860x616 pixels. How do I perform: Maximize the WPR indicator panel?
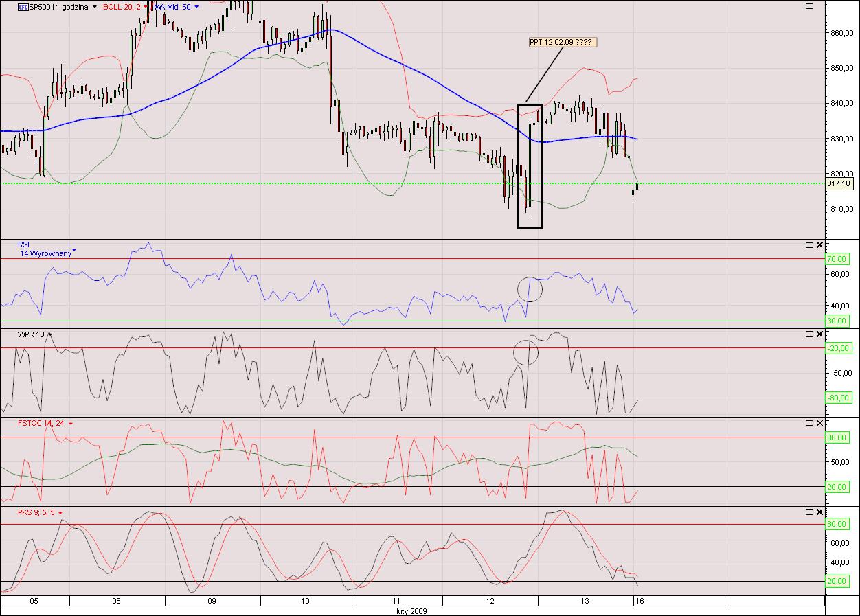tap(809, 334)
